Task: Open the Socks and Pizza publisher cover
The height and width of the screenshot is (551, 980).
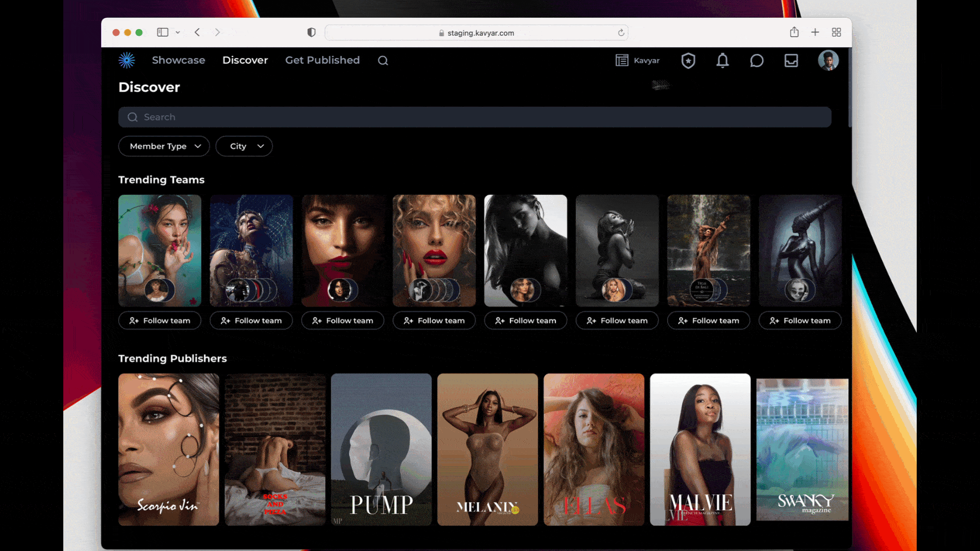Action: (x=275, y=449)
